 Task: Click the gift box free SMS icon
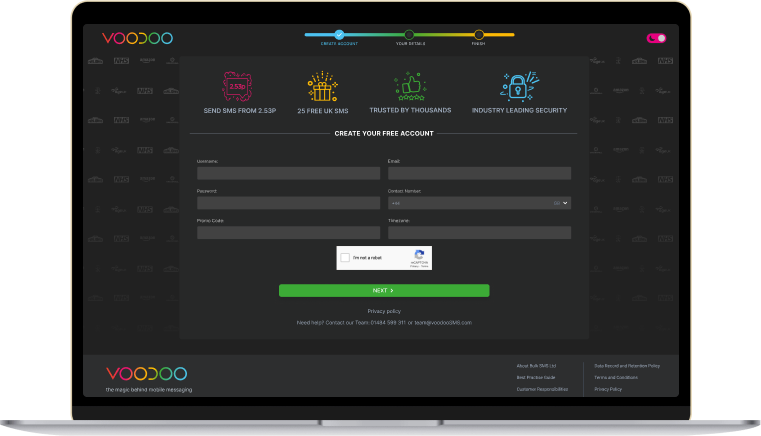(324, 86)
